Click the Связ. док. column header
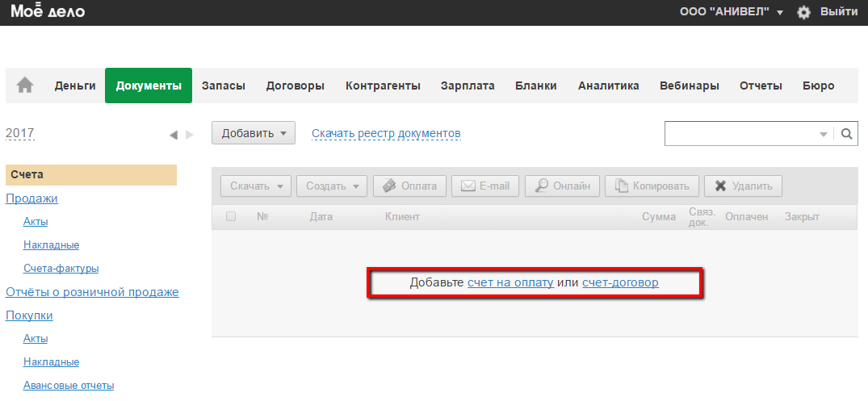Viewport: 868px width, 401px height. (702, 217)
